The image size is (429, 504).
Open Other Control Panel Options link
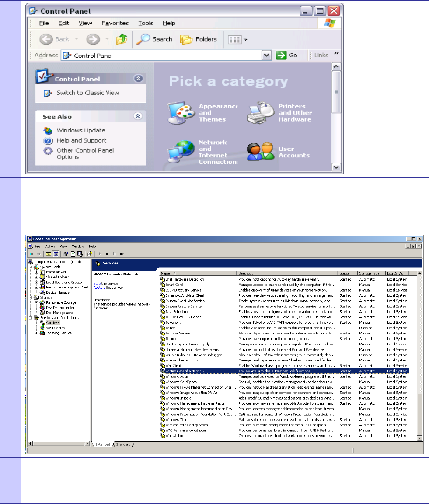point(85,153)
